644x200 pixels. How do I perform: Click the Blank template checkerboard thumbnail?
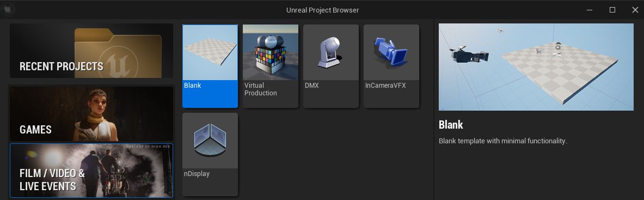click(210, 52)
